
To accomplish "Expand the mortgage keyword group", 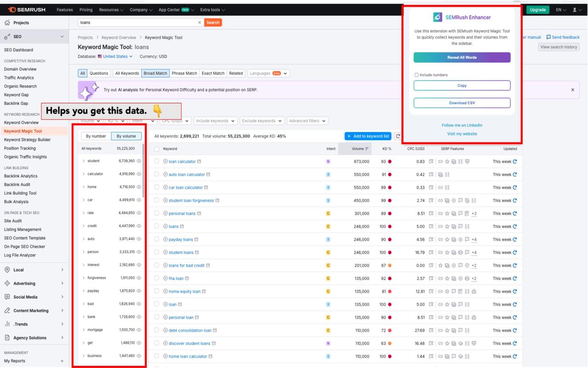I will tap(84, 330).
